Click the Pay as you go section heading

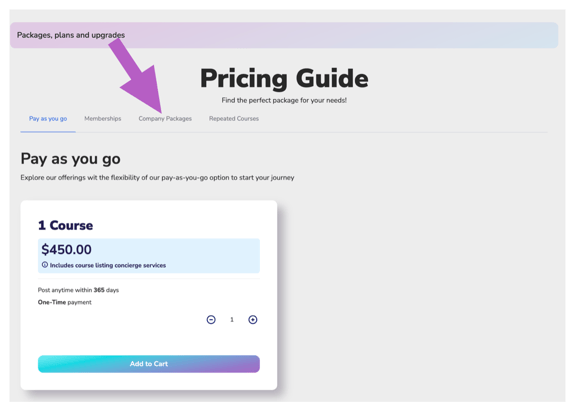coord(71,159)
